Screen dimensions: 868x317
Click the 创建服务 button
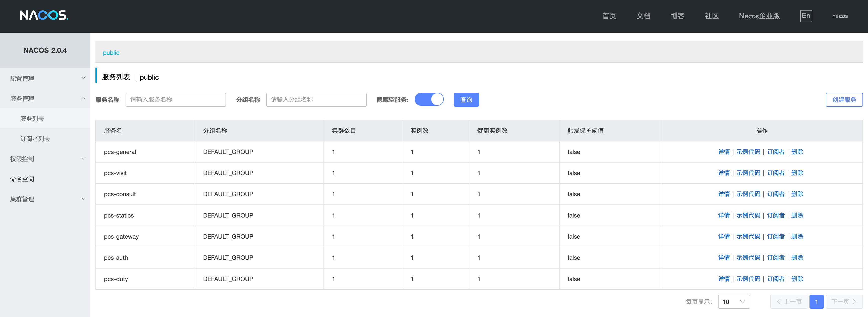pyautogui.click(x=844, y=100)
